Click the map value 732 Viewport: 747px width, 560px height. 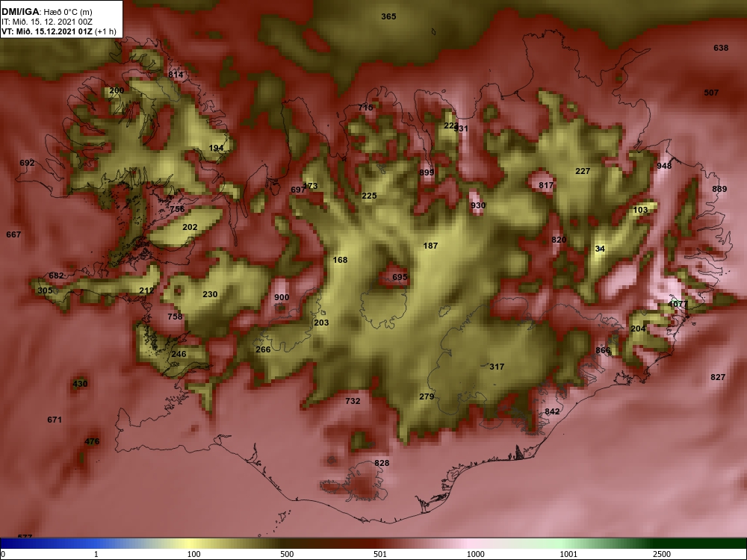coord(353,401)
